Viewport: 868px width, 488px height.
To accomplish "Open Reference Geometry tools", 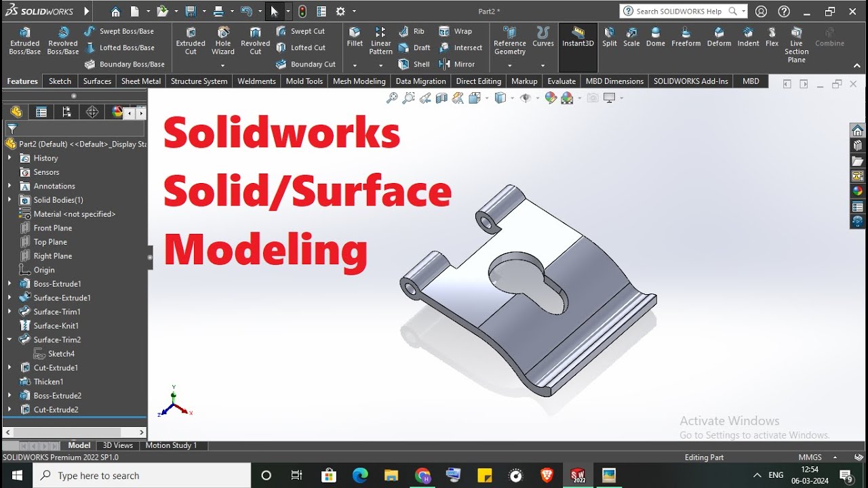I will (x=510, y=41).
